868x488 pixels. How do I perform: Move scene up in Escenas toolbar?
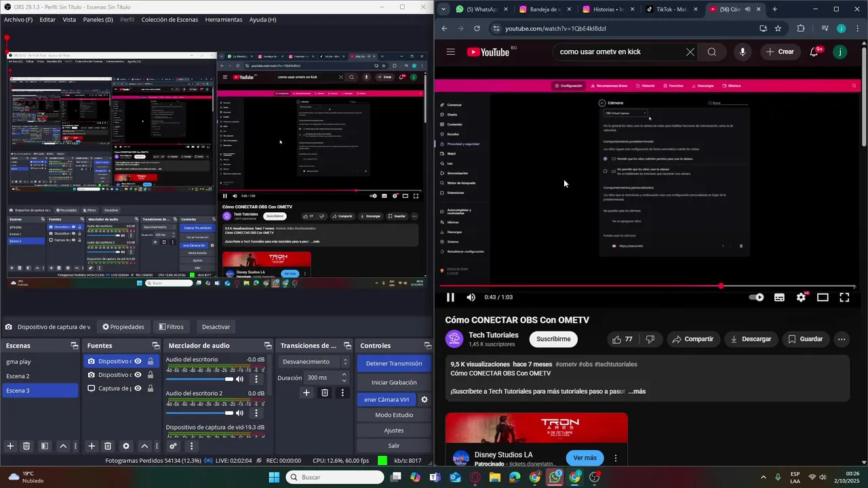[x=63, y=446]
